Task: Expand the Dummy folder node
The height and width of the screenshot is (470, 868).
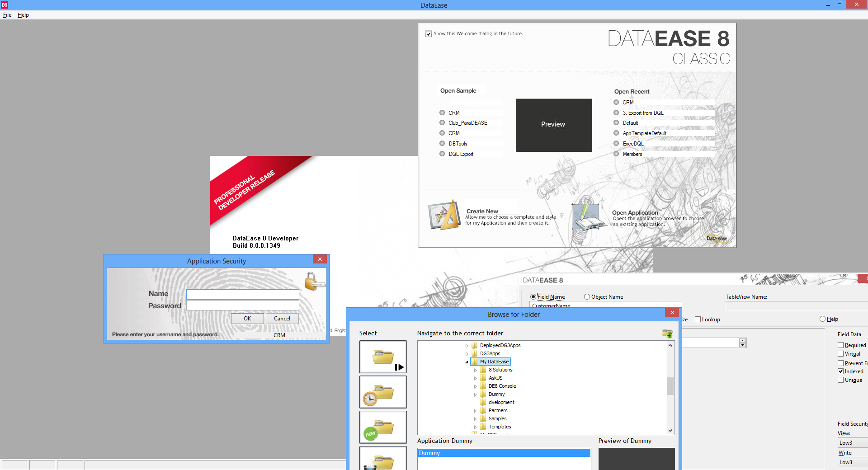Action: click(475, 395)
